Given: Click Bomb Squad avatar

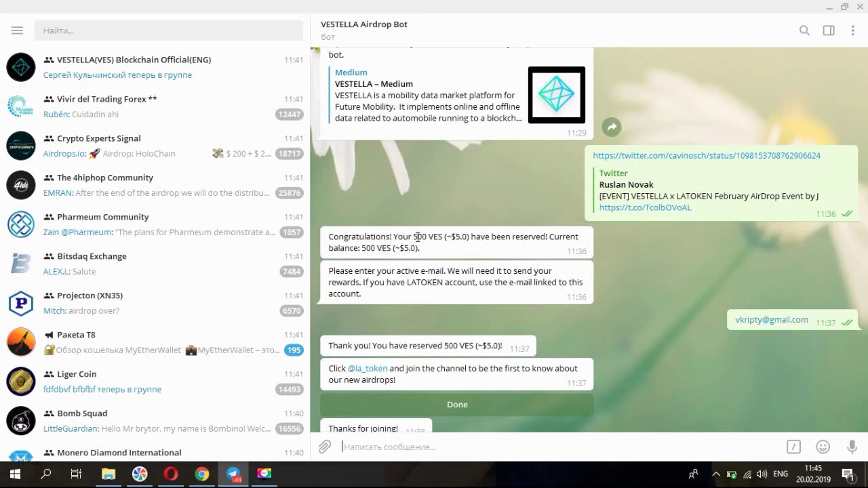Looking at the screenshot, I should (21, 421).
